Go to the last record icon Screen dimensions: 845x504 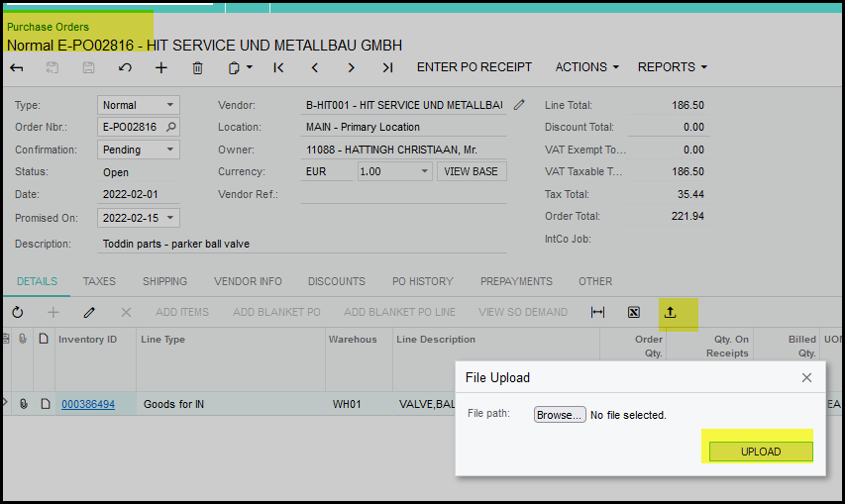[x=387, y=67]
